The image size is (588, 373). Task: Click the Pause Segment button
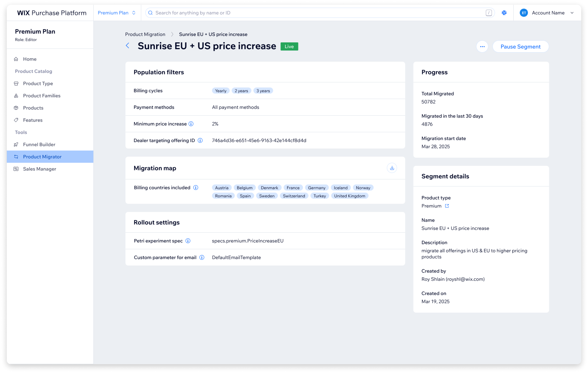(520, 47)
